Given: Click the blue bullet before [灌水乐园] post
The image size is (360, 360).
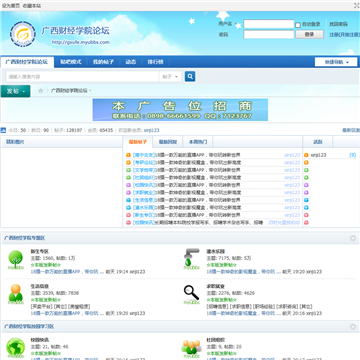Looking at the screenshot, I should click(x=128, y=208).
